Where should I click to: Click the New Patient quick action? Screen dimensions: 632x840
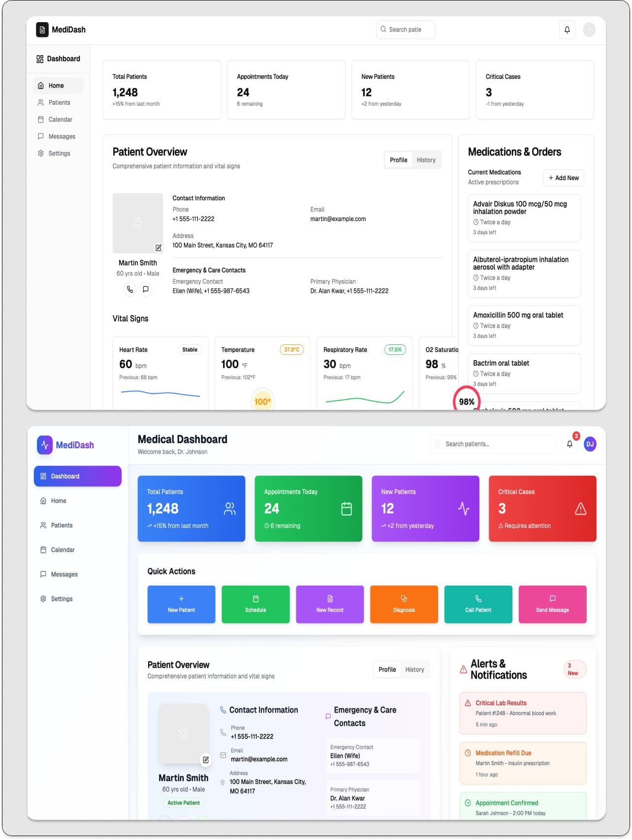point(181,604)
